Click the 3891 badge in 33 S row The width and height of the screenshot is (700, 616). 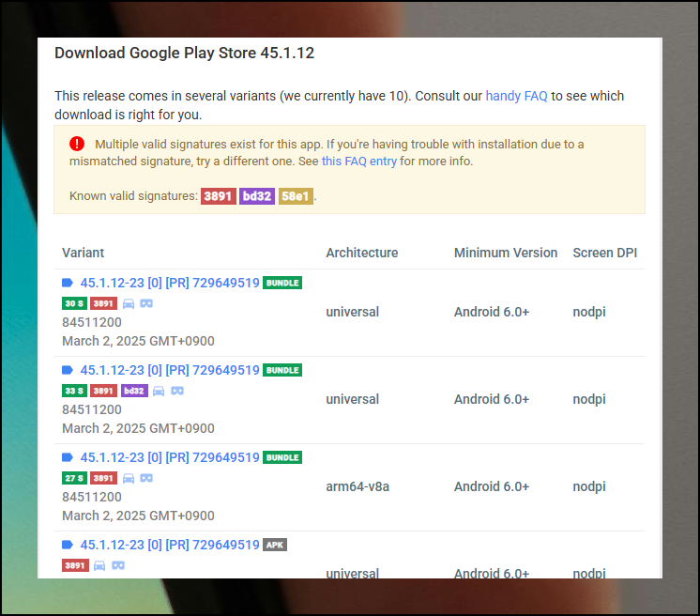click(x=103, y=391)
